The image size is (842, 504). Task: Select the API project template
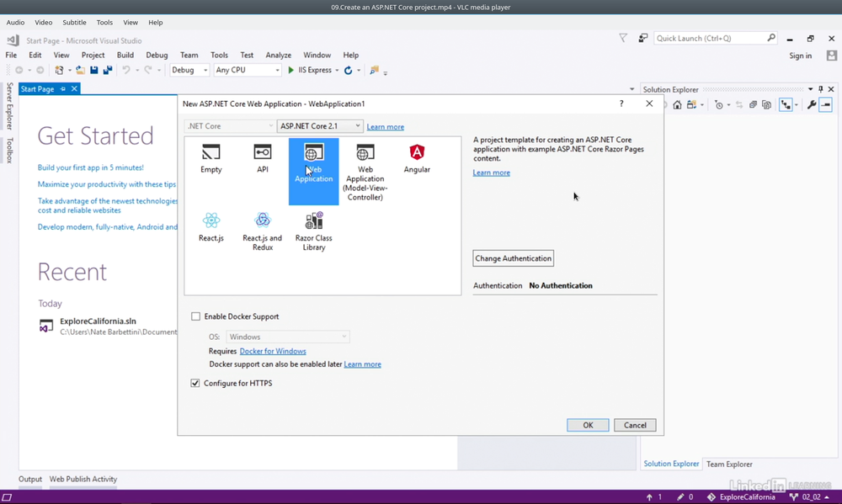tap(262, 159)
